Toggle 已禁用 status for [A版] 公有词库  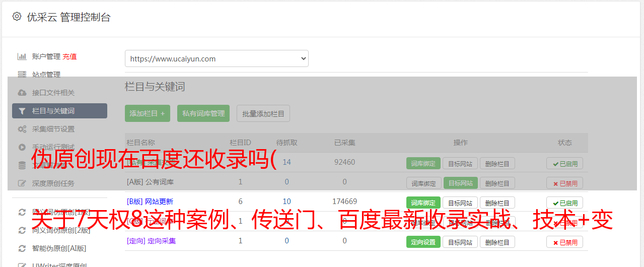(x=565, y=183)
